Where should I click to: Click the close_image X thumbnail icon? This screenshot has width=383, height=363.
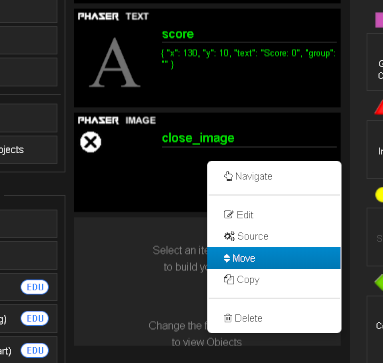(90, 142)
